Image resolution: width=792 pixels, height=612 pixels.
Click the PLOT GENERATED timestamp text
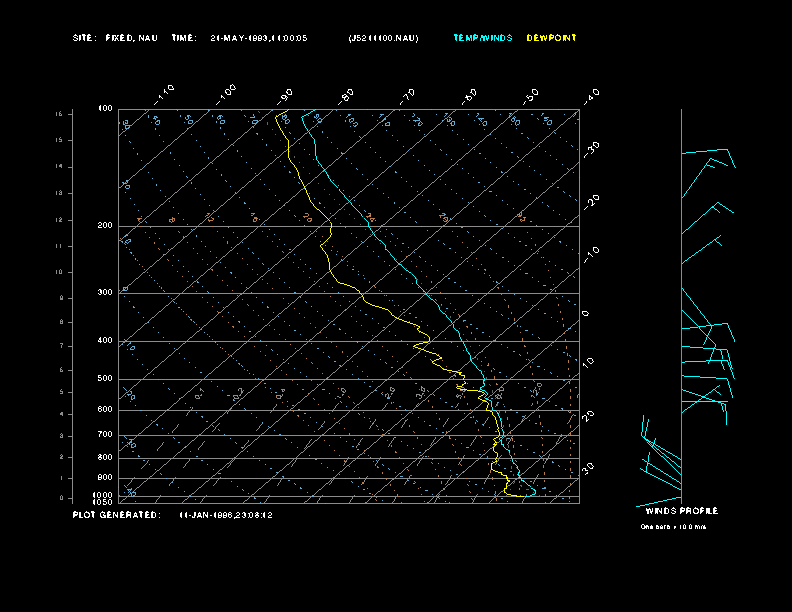coord(226,515)
